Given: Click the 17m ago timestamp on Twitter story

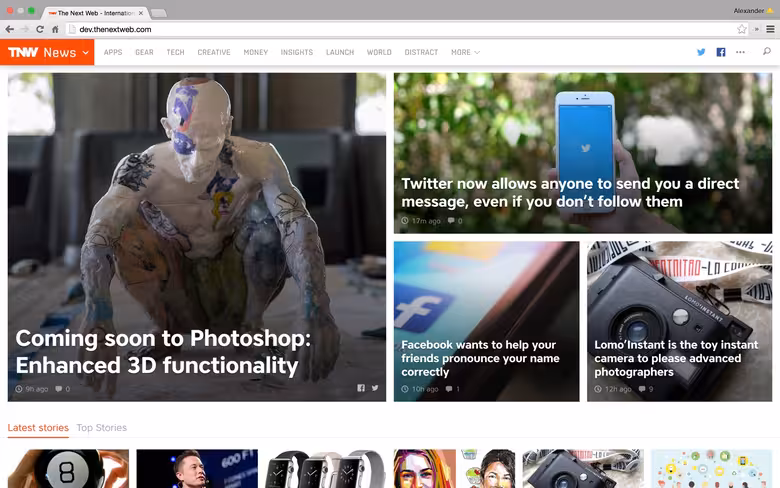Looking at the screenshot, I should click(426, 221).
